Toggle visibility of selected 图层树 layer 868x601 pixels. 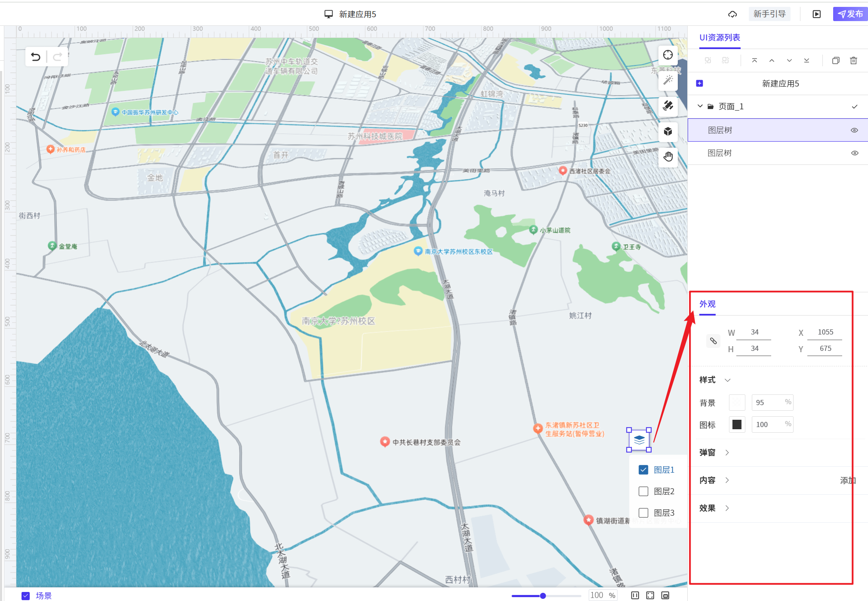pos(855,130)
